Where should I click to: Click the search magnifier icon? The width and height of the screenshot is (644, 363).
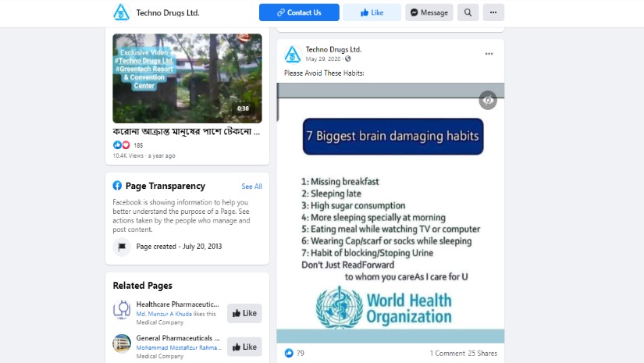coord(468,12)
